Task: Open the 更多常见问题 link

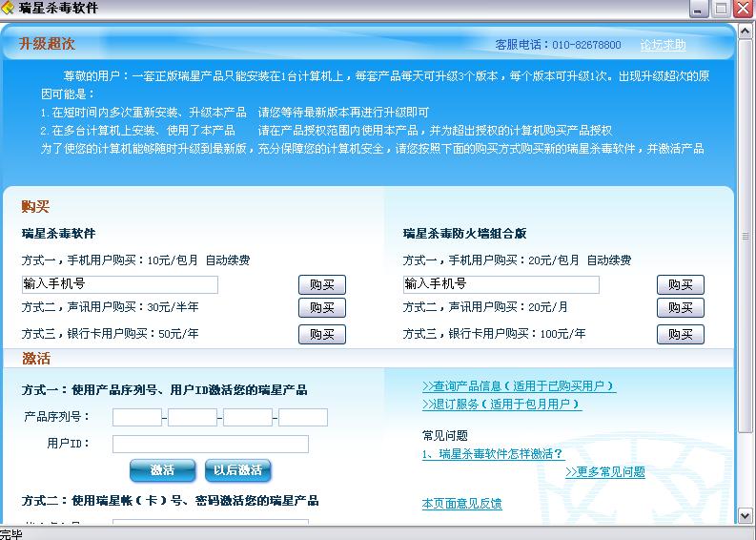Action: 605,472
